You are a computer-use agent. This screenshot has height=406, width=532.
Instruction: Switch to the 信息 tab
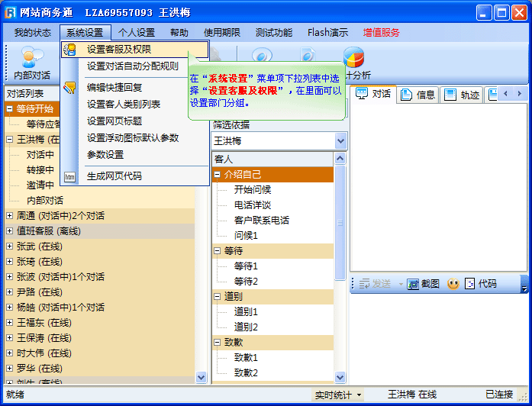pyautogui.click(x=418, y=95)
